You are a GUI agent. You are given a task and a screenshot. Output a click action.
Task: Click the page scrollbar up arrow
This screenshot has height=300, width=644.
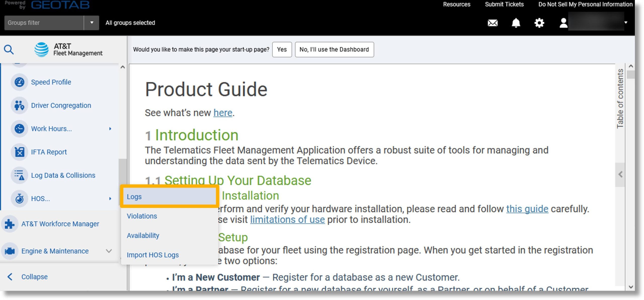pyautogui.click(x=630, y=66)
